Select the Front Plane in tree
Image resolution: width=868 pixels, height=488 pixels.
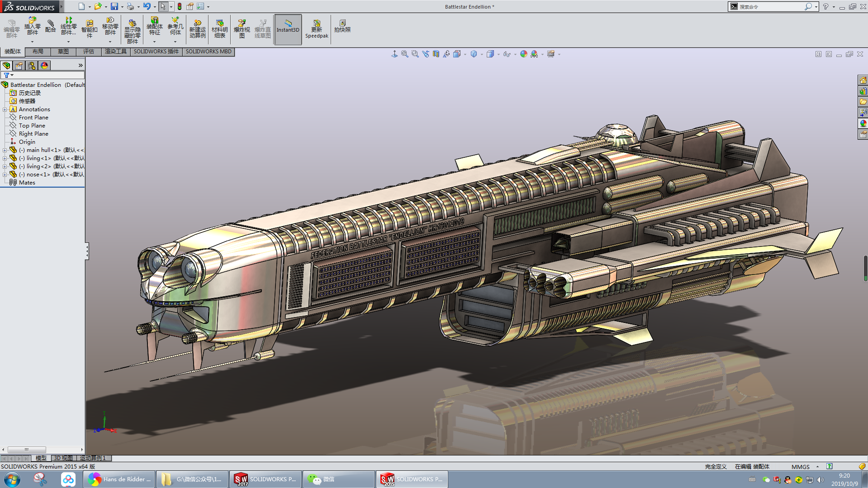pos(33,118)
